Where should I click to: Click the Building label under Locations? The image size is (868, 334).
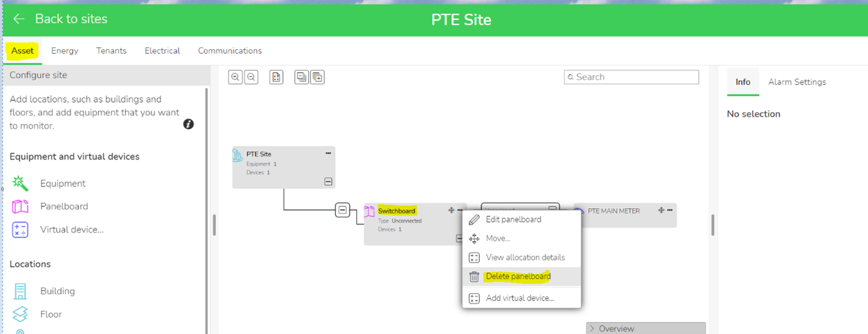pyautogui.click(x=58, y=291)
